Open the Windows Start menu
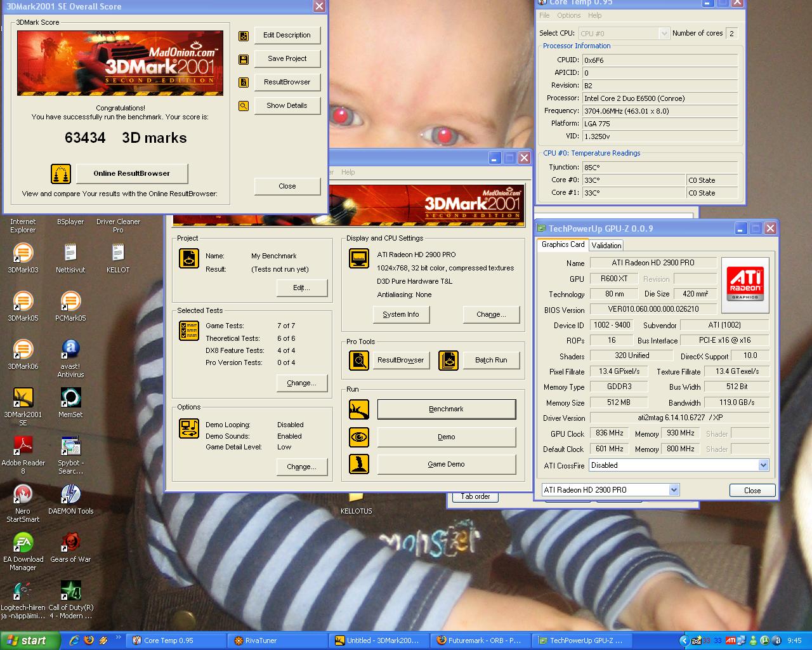Image resolution: width=812 pixels, height=650 pixels. pos(29,640)
